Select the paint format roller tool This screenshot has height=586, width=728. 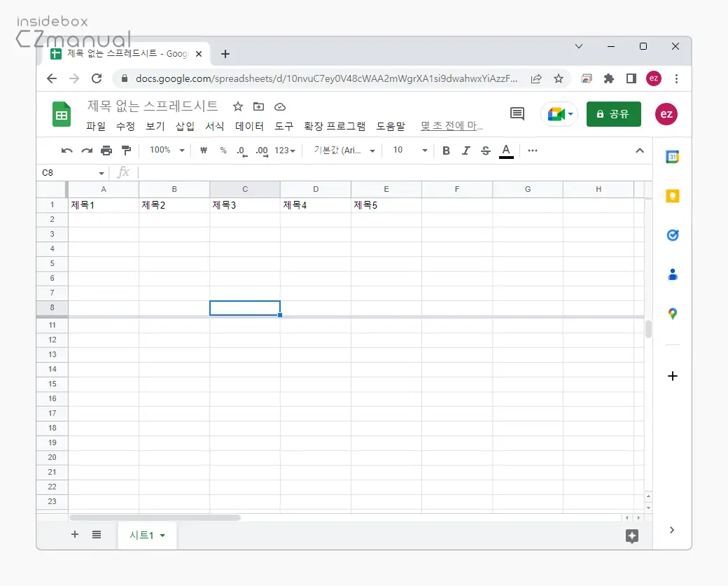pos(126,151)
